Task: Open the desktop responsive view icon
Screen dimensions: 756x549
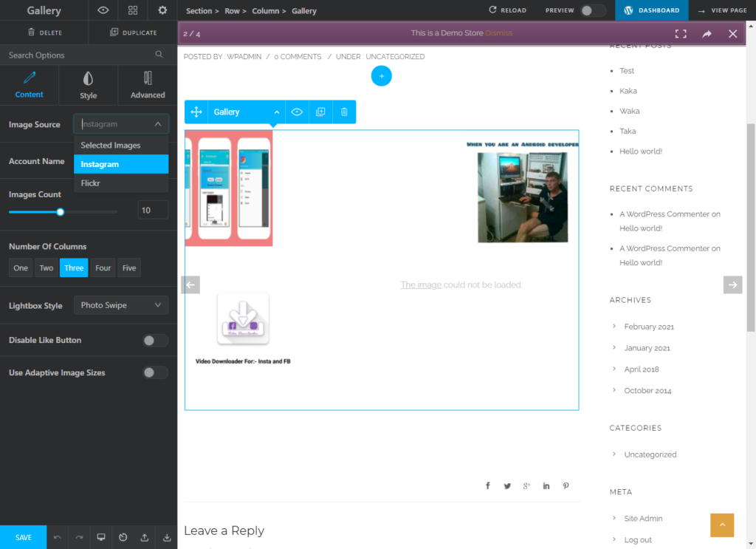Action: (x=100, y=537)
